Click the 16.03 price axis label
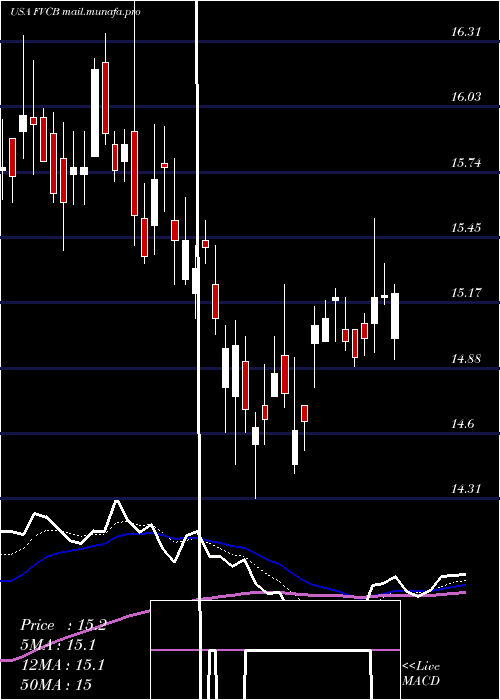The width and height of the screenshot is (500, 700). 466,97
